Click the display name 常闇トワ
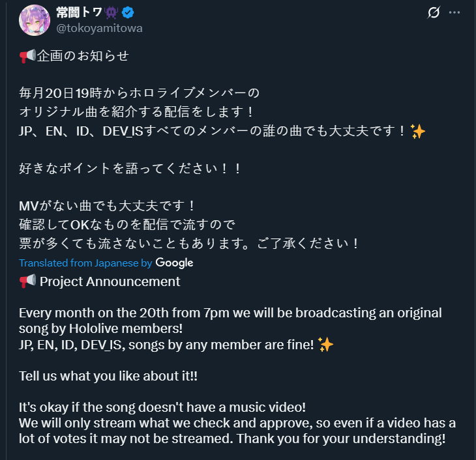This screenshot has width=476, height=460. (79, 12)
